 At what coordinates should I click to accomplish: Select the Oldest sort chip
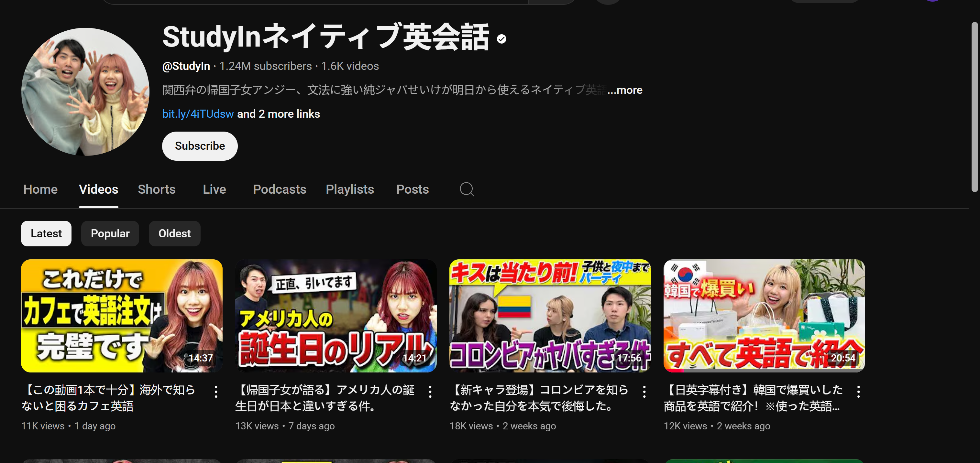click(x=174, y=233)
